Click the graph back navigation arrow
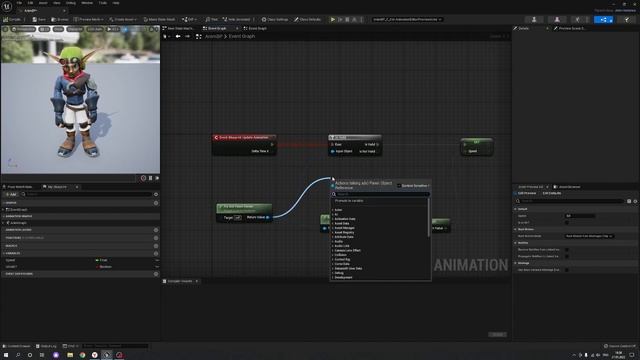640x360 pixels. 178,36
